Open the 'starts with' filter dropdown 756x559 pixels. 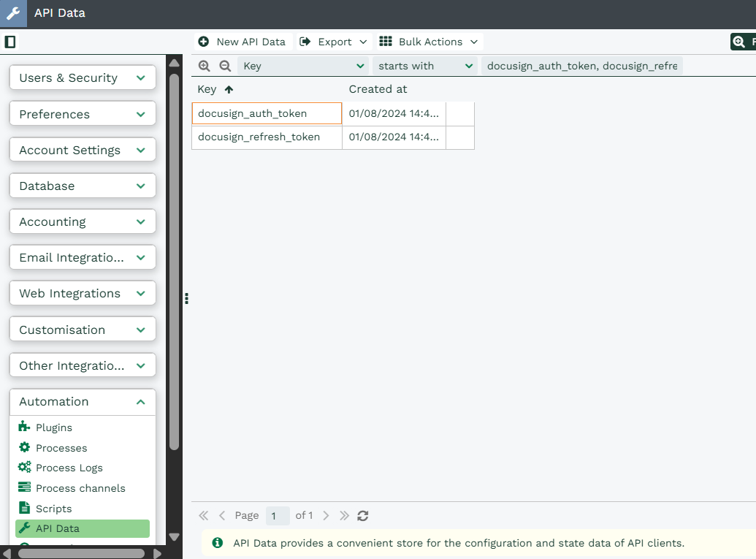[x=425, y=66]
